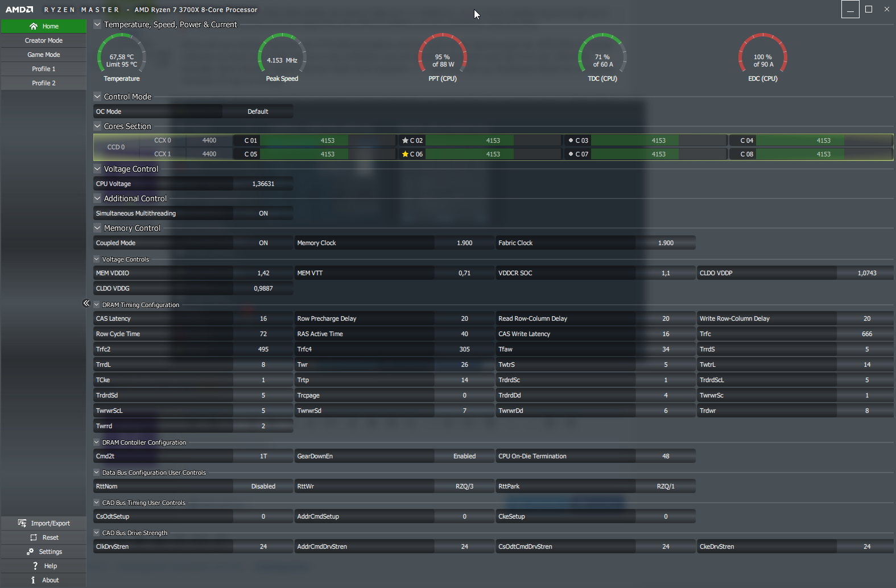Collapse DRAM Timing Configuration subsection

97,305
